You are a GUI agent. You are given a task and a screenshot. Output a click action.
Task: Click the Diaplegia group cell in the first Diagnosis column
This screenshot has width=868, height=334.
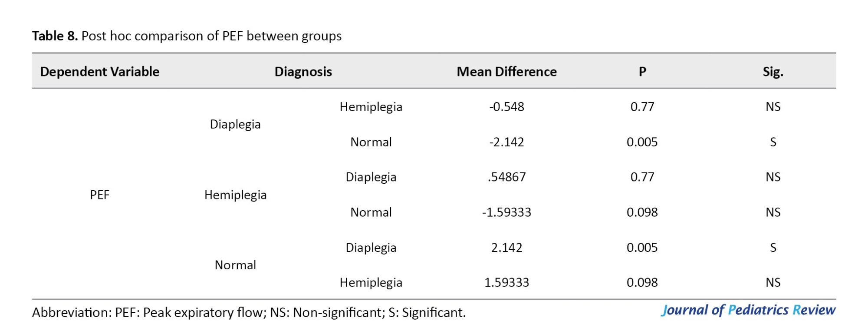click(x=235, y=125)
